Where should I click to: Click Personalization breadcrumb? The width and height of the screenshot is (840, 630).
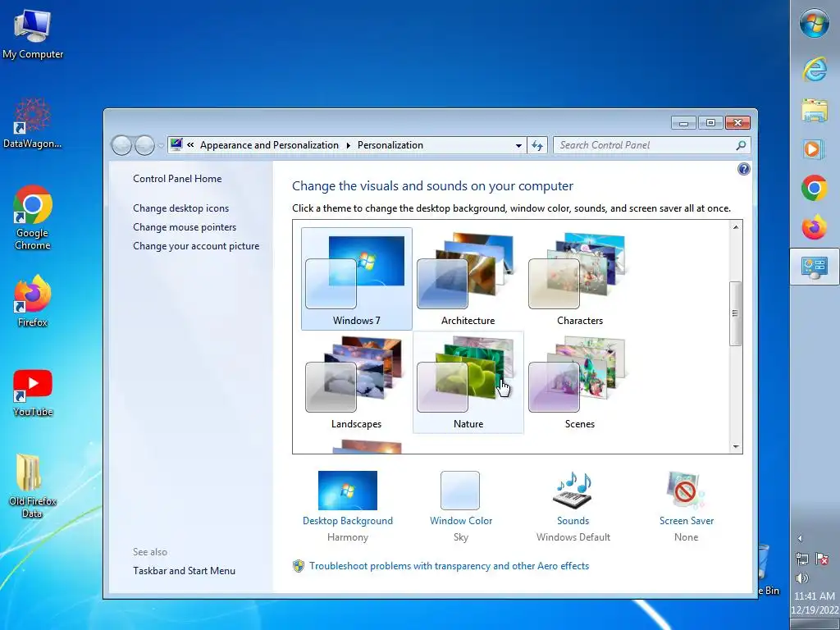(x=390, y=145)
